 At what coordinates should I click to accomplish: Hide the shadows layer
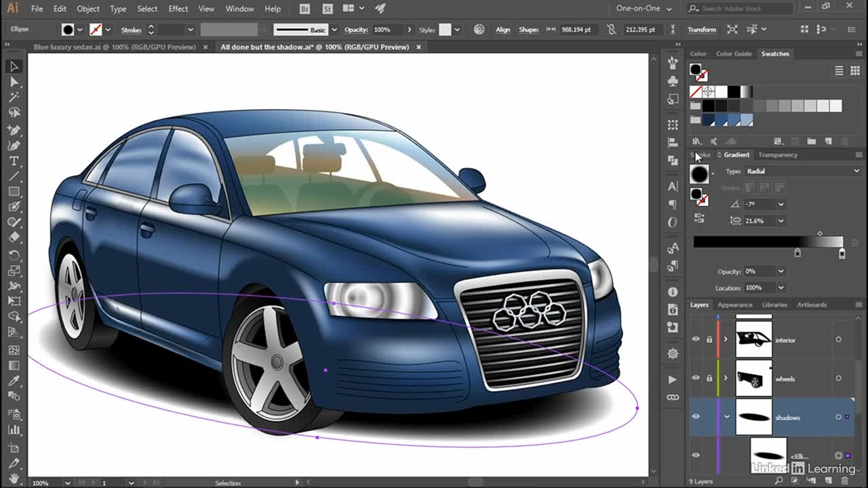click(696, 417)
